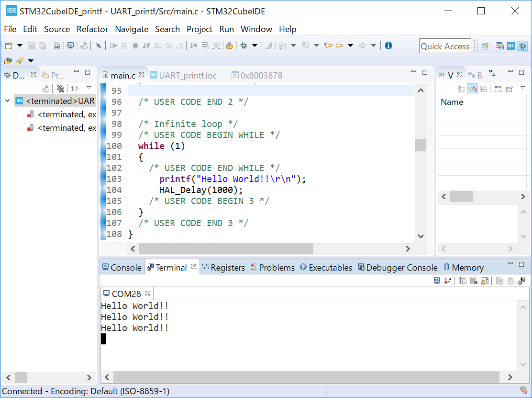Close the COM28 terminal tab
The height and width of the screenshot is (398, 532).
(x=147, y=293)
